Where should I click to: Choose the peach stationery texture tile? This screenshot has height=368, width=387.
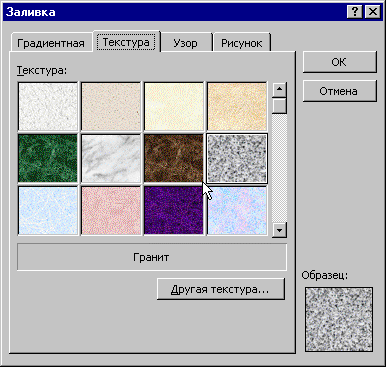[237, 106]
